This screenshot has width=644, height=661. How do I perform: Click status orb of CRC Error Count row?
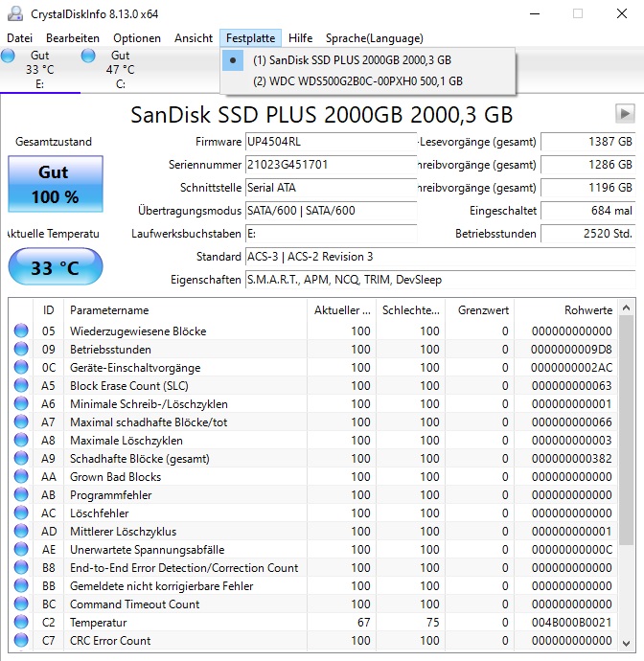point(21,640)
